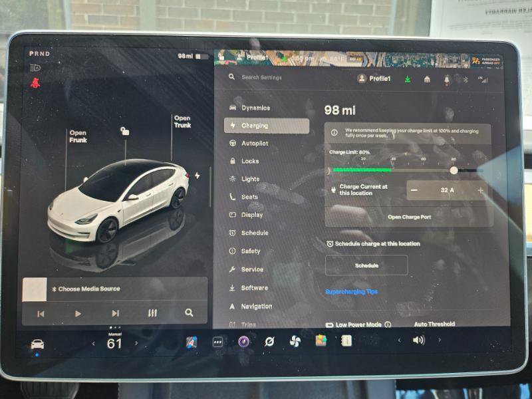This screenshot has height=399, width=532.
Task: Open the Navigation map app icon
Action: 192,342
